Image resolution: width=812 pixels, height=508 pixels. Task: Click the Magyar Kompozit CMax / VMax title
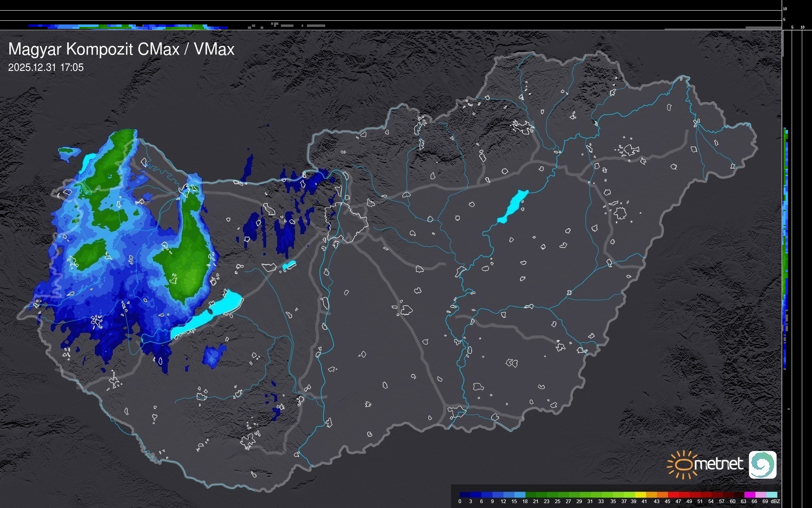(x=121, y=49)
